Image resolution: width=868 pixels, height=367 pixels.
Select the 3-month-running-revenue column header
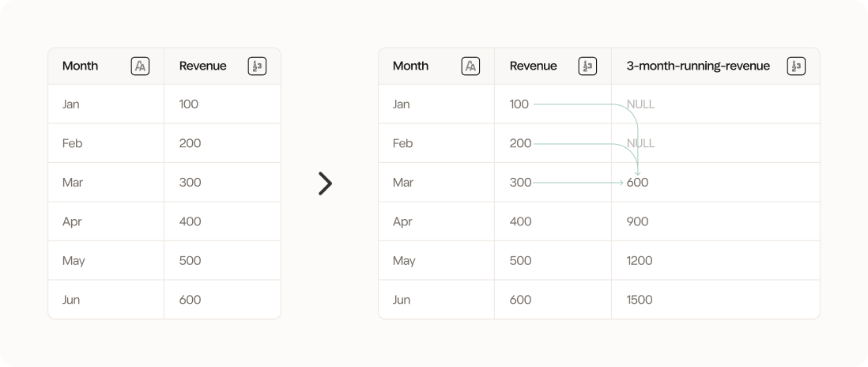click(x=698, y=66)
